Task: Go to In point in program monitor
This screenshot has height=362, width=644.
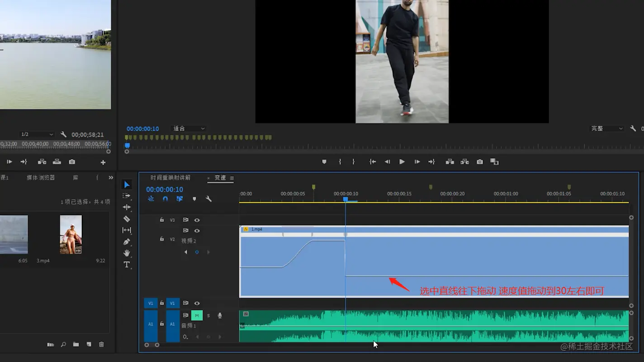Action: (x=373, y=162)
